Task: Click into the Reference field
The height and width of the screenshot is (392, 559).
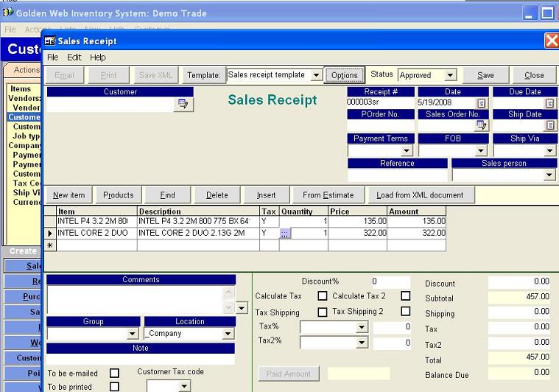Action: point(397,175)
